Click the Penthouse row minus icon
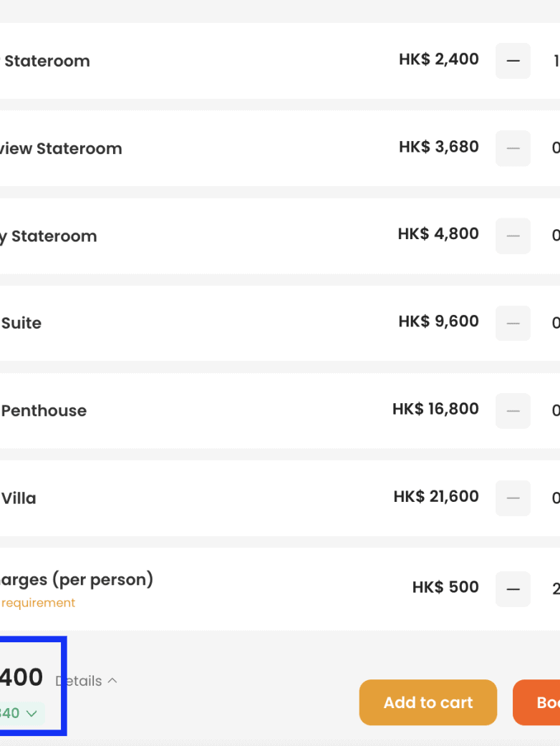 point(513,410)
